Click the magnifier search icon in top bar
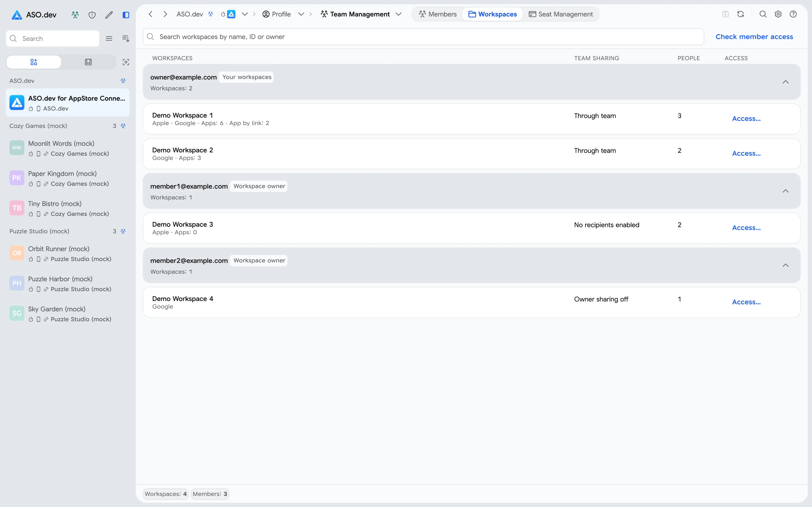 [763, 14]
